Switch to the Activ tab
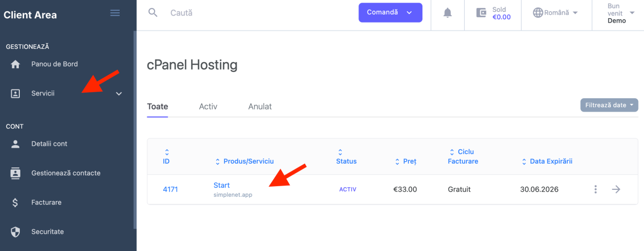 point(208,106)
